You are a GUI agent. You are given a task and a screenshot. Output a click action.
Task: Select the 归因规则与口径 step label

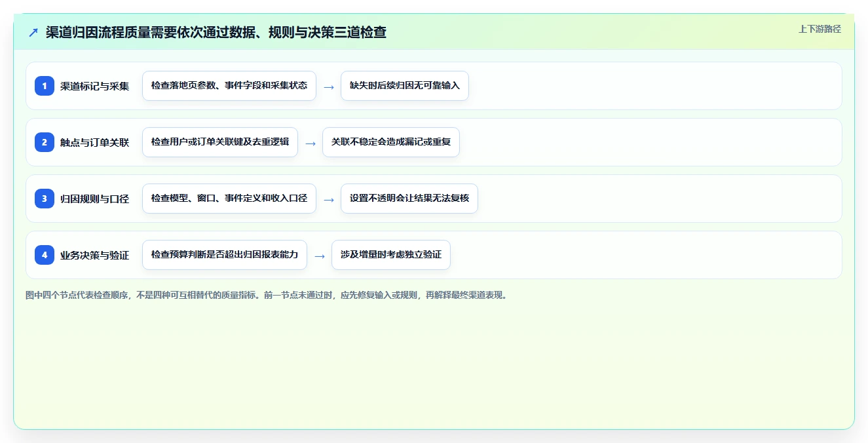point(95,199)
